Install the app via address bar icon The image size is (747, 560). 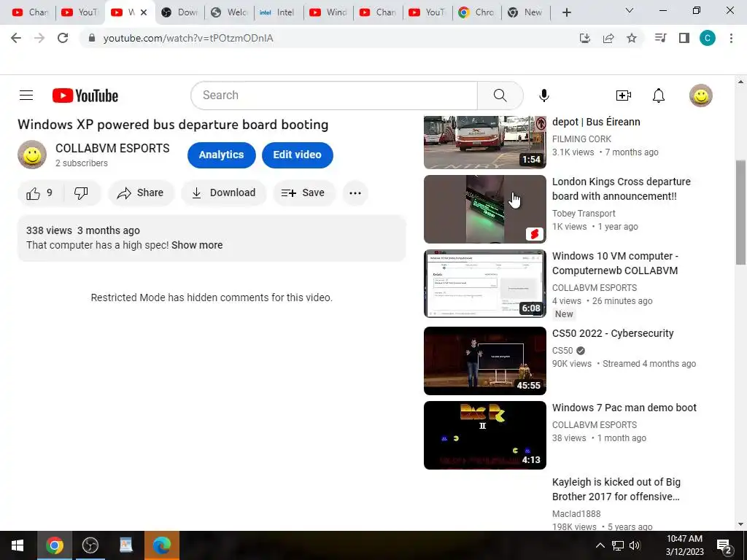coord(584,38)
